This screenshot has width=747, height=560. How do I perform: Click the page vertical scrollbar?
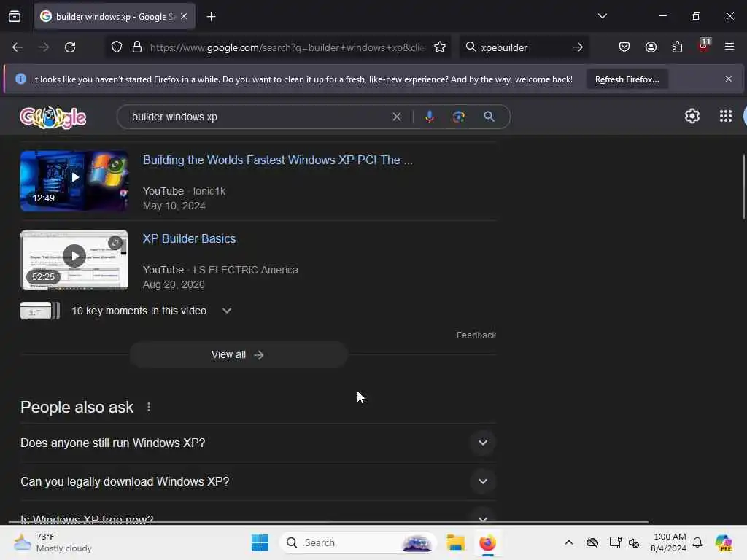[743, 187]
